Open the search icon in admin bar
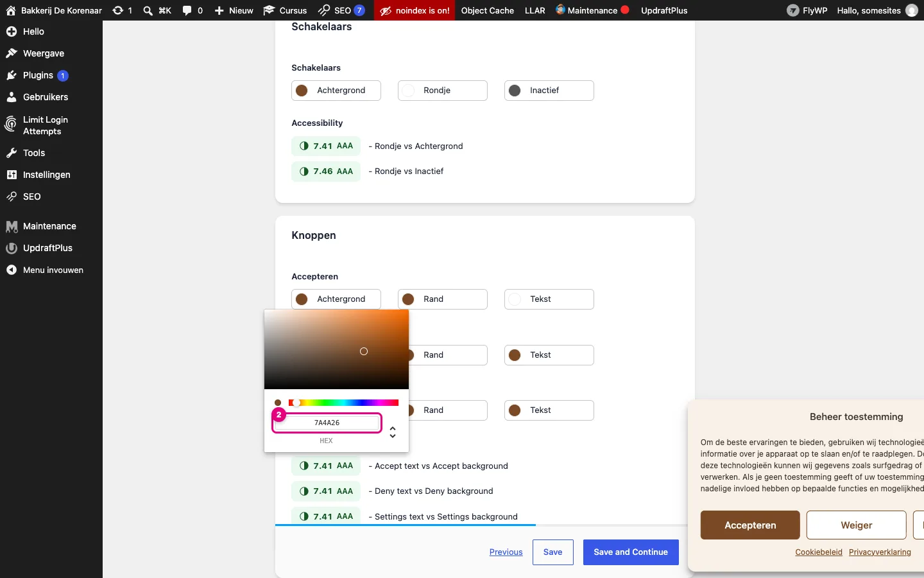Screen dimensions: 924x578 click(148, 10)
